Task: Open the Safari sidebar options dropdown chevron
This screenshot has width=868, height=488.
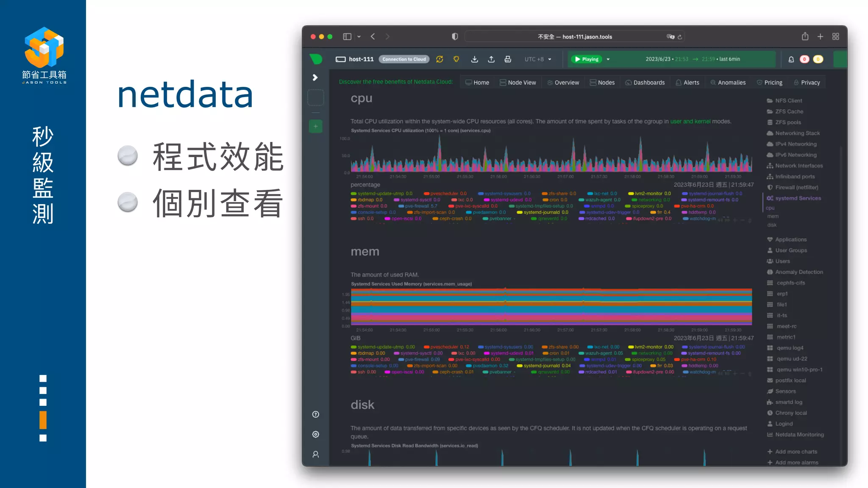Action: pyautogui.click(x=359, y=37)
